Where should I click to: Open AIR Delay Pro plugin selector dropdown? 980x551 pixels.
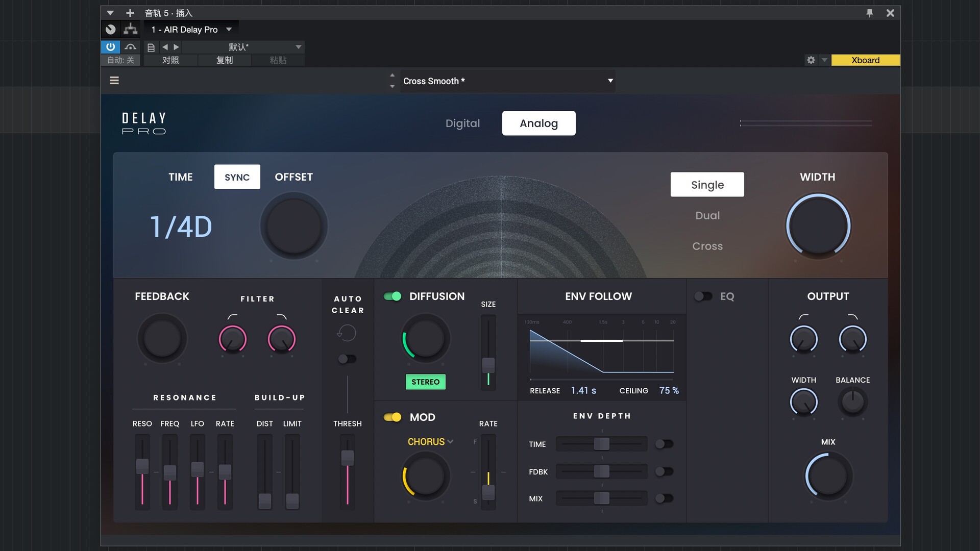(229, 30)
